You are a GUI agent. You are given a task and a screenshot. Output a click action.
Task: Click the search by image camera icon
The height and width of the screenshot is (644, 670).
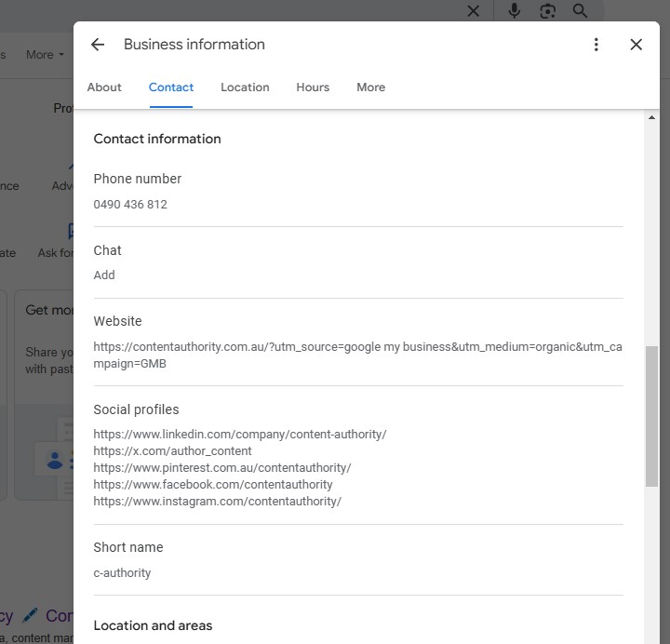coord(547,10)
